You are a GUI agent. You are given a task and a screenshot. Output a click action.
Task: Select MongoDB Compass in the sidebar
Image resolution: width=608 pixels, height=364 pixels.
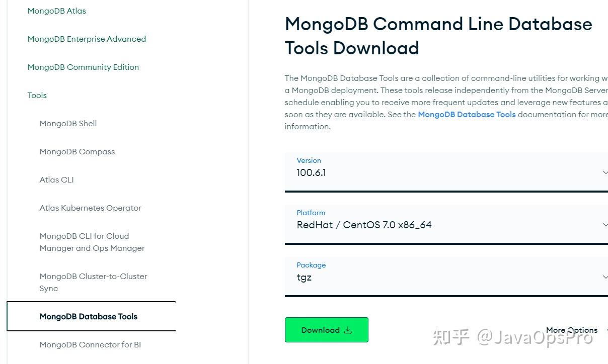[x=77, y=151]
